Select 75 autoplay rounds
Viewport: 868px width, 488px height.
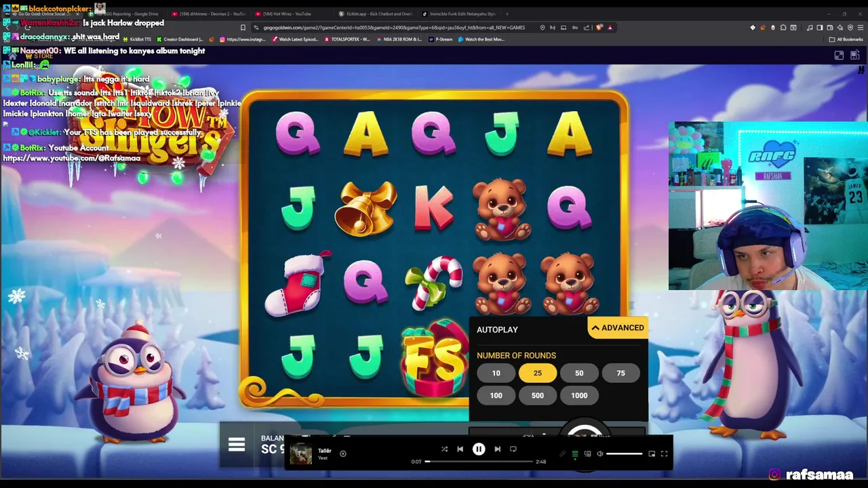620,373
